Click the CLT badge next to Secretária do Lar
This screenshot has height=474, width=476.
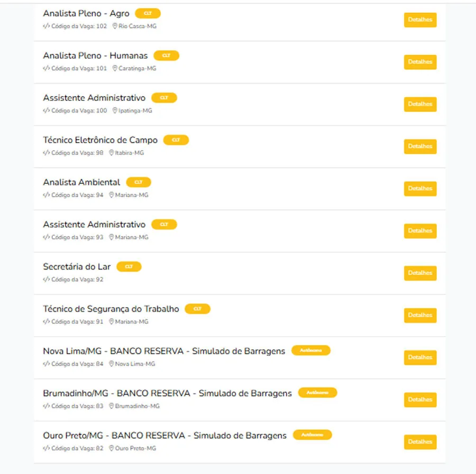tap(129, 266)
